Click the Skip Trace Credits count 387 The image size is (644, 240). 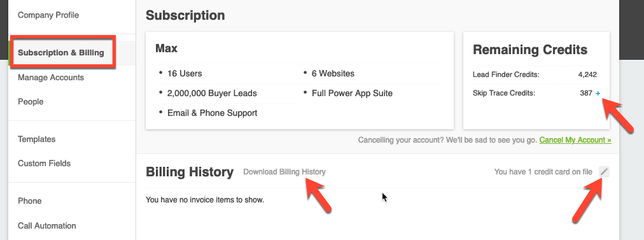(586, 94)
